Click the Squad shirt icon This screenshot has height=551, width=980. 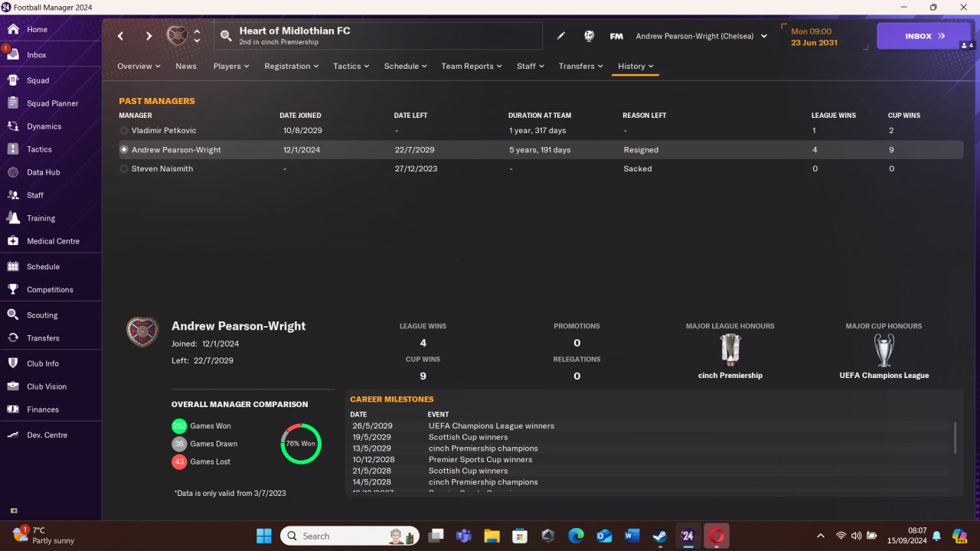[x=13, y=80]
